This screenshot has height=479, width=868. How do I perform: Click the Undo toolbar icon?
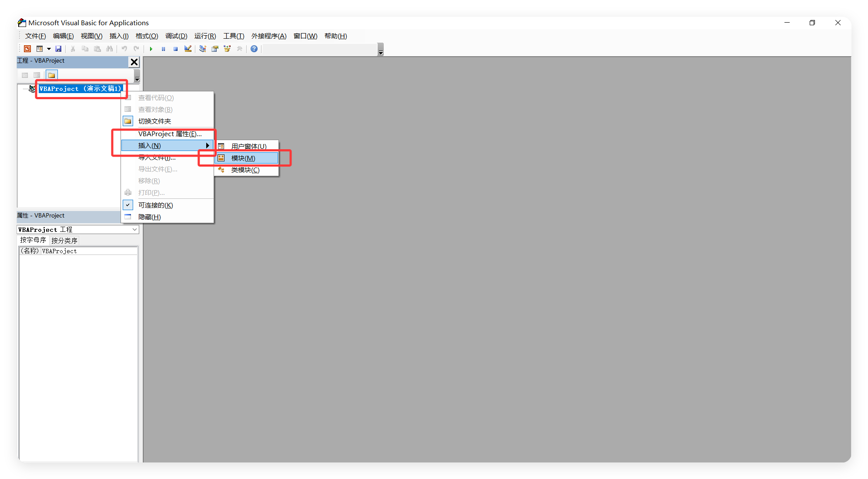point(124,49)
